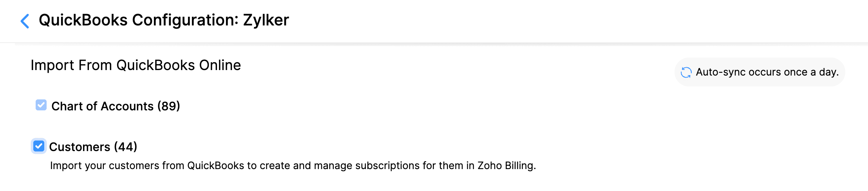868x191 pixels.
Task: Click the blue back arrow icon
Action: tap(25, 21)
